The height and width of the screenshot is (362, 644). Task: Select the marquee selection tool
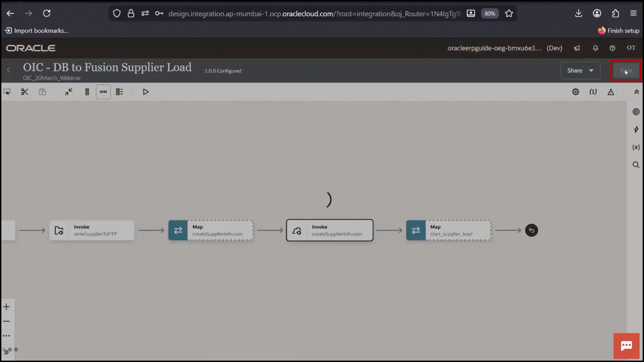click(x=7, y=92)
